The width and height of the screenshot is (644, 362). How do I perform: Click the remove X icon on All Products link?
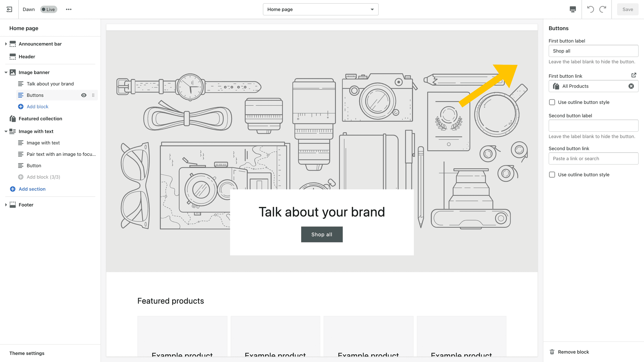[631, 86]
